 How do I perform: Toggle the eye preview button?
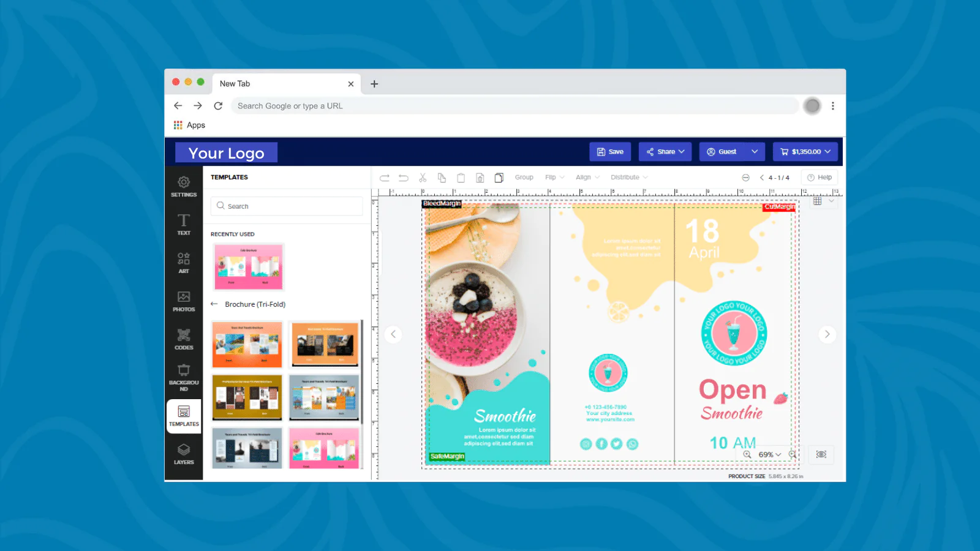pyautogui.click(x=821, y=454)
